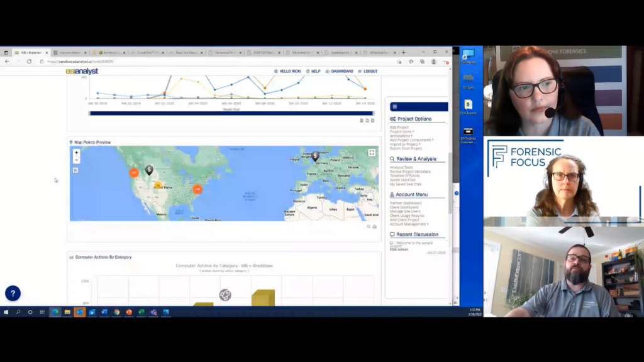Zoom out on the Map Points Preview
This screenshot has height=362, width=644.
[76, 160]
